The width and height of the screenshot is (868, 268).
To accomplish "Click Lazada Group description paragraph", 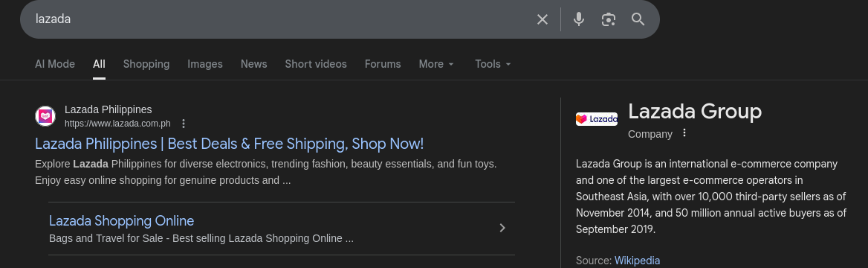I will coord(710,197).
